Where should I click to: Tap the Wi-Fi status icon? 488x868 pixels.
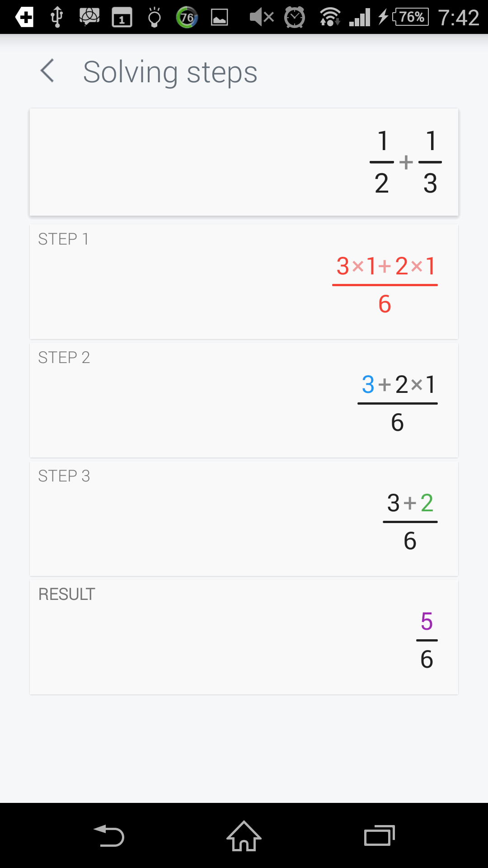[330, 18]
